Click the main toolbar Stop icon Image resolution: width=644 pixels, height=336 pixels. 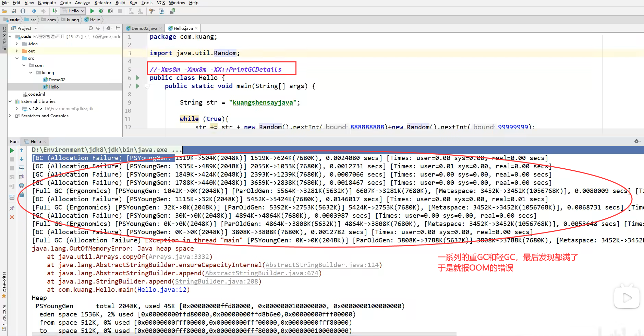click(x=120, y=11)
